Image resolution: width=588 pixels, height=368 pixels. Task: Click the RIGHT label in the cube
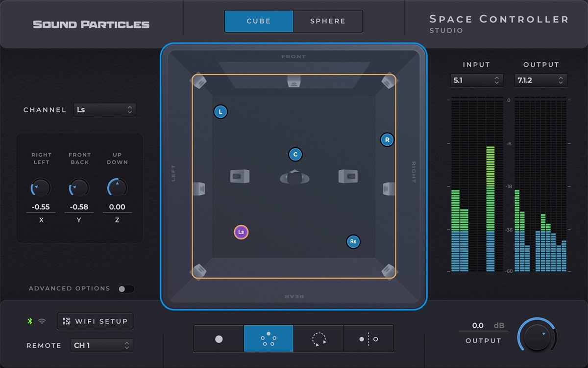pyautogui.click(x=414, y=172)
